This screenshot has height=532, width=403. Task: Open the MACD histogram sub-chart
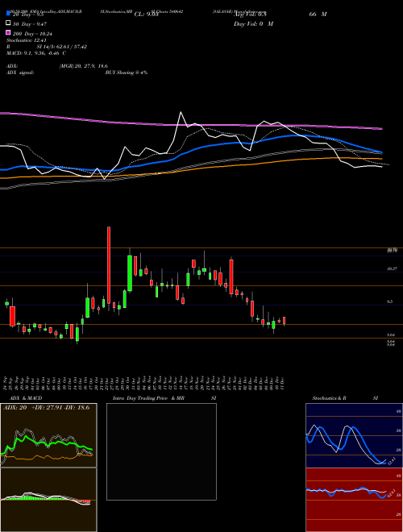click(x=48, y=500)
